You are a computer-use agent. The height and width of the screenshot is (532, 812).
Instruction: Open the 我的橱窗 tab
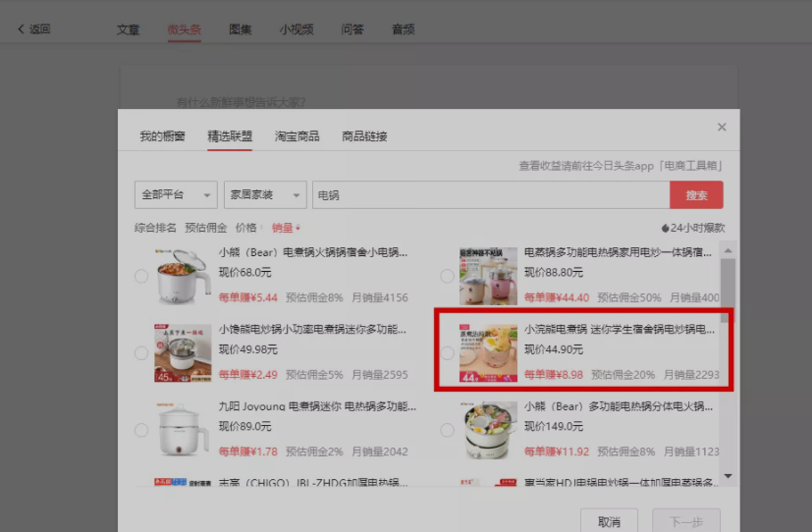pyautogui.click(x=162, y=136)
